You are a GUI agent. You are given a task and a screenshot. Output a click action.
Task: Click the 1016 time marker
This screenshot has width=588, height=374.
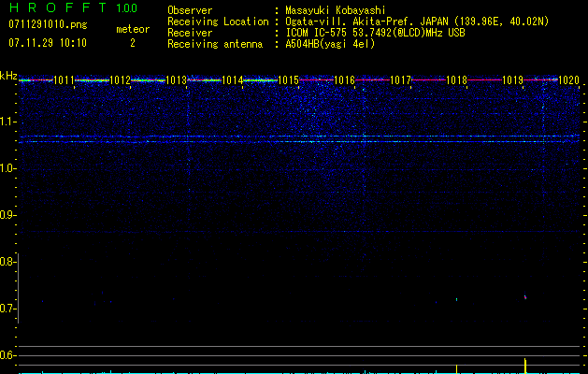coord(344,79)
